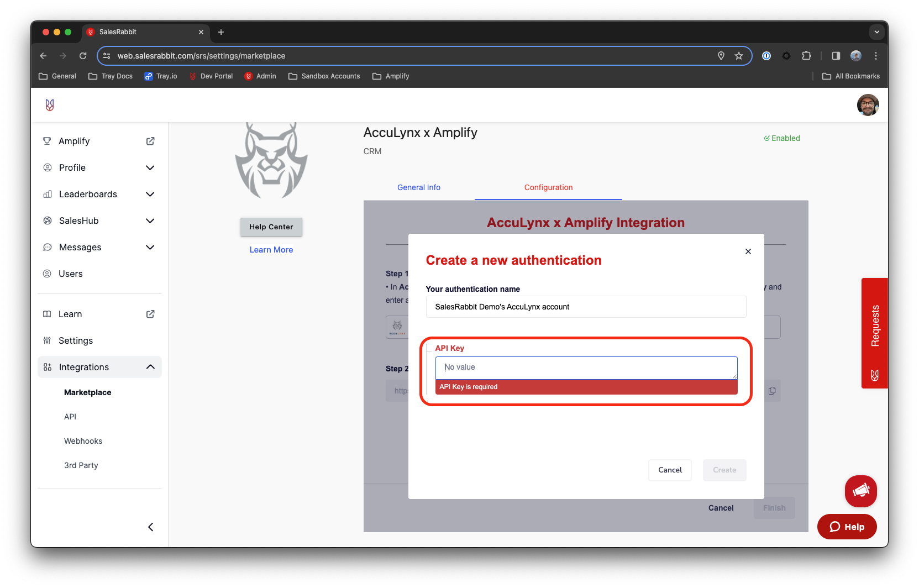The height and width of the screenshot is (588, 919).
Task: Switch to the General Info tab
Action: (419, 187)
